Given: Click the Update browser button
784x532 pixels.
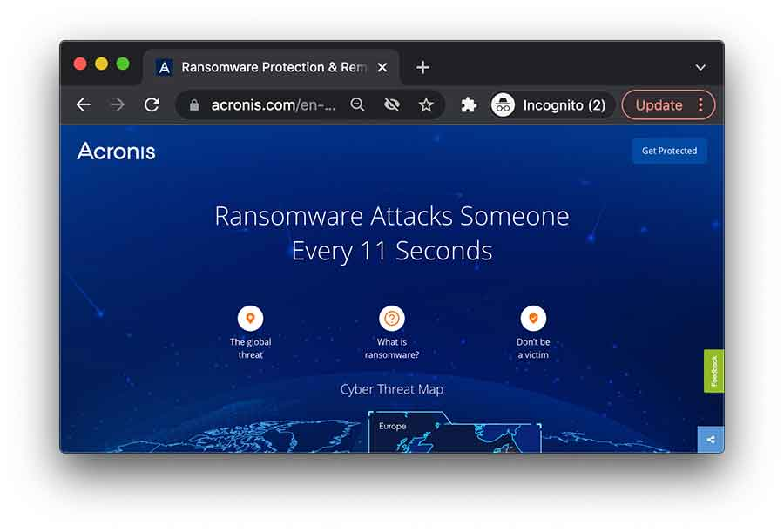Looking at the screenshot, I should [x=659, y=105].
